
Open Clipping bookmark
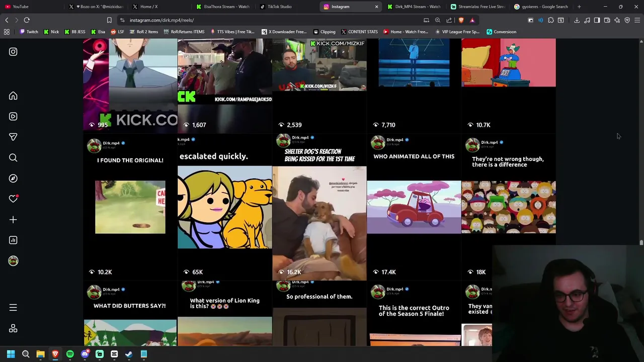pos(324,32)
